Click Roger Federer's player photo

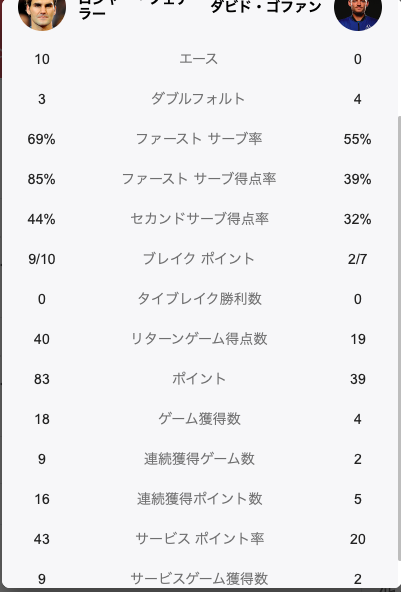tap(42, 14)
